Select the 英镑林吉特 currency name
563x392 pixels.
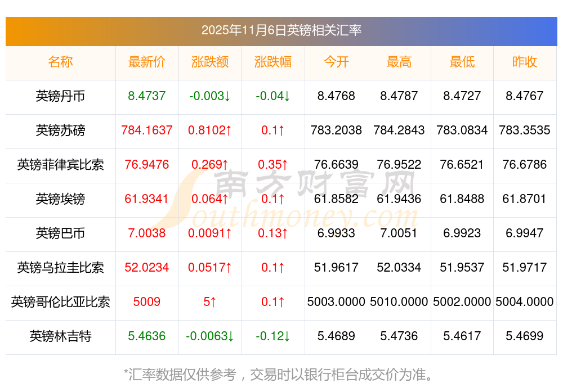[60, 336]
